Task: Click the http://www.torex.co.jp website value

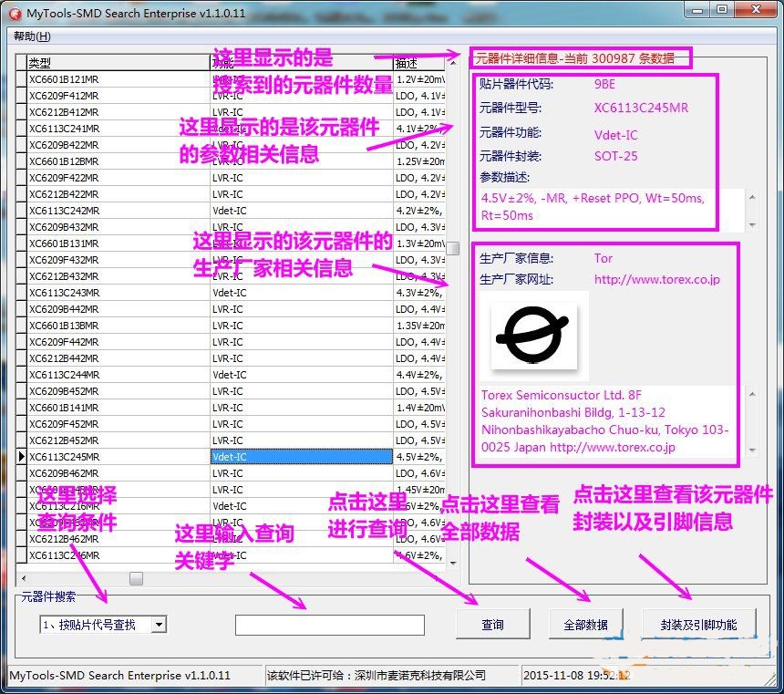Action: (657, 279)
